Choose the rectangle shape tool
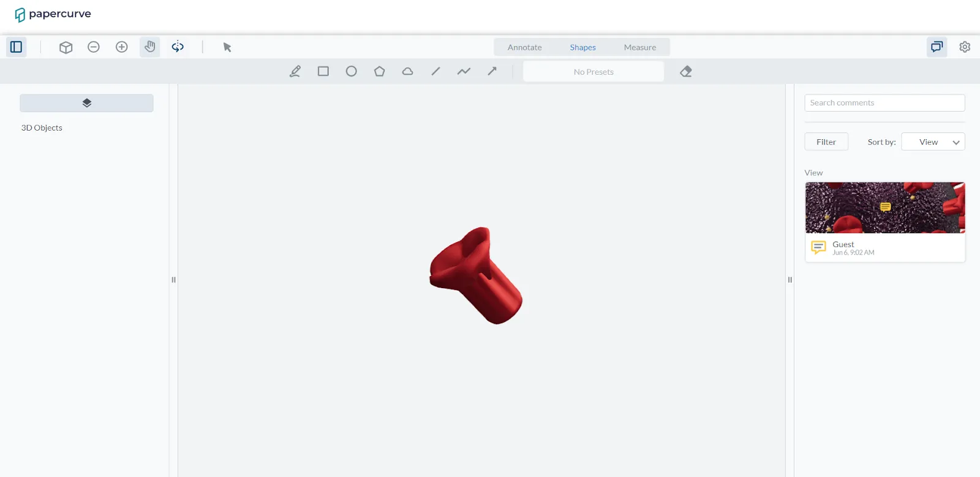The width and height of the screenshot is (980, 477). (323, 72)
